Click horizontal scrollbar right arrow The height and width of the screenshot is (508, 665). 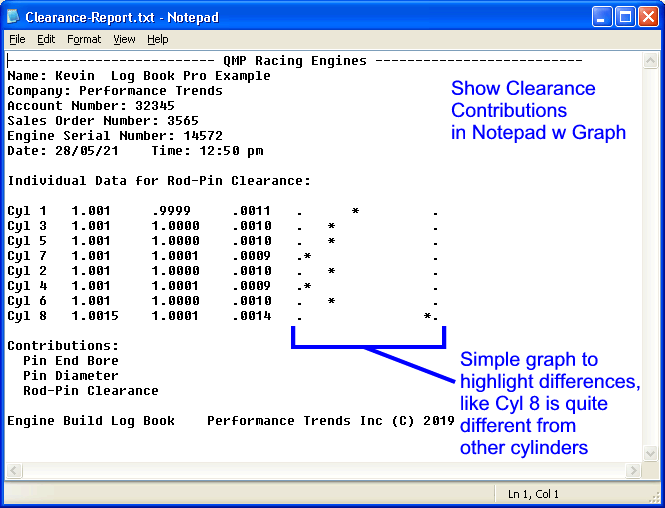click(x=633, y=470)
